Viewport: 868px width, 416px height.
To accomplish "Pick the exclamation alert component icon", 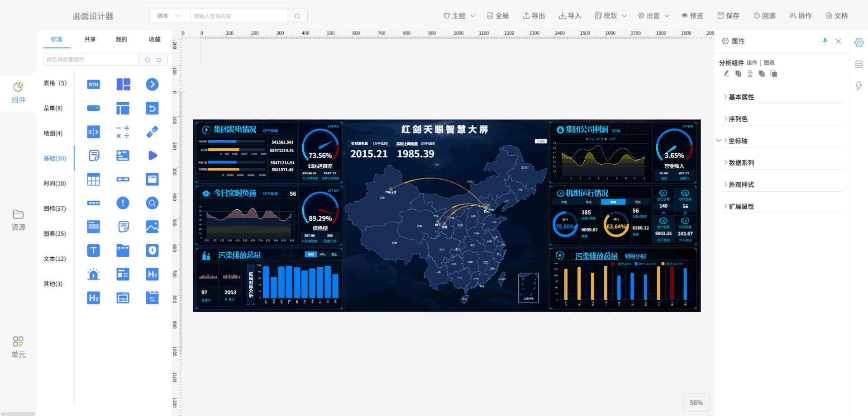I will (x=123, y=203).
